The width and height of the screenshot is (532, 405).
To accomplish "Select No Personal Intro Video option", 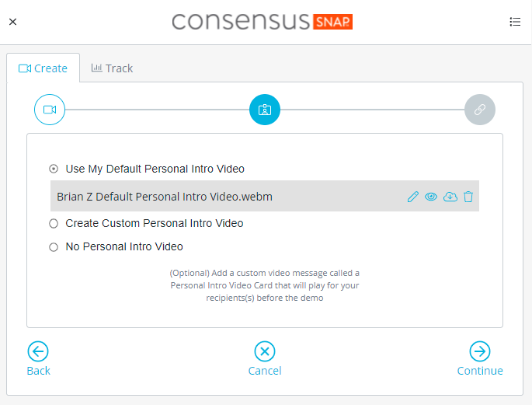I will 54,246.
